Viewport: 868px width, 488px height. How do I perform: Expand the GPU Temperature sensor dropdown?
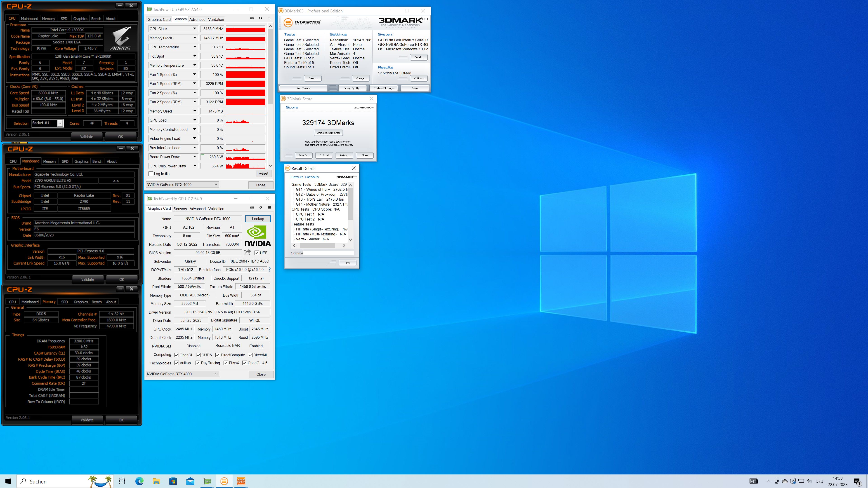[194, 47]
